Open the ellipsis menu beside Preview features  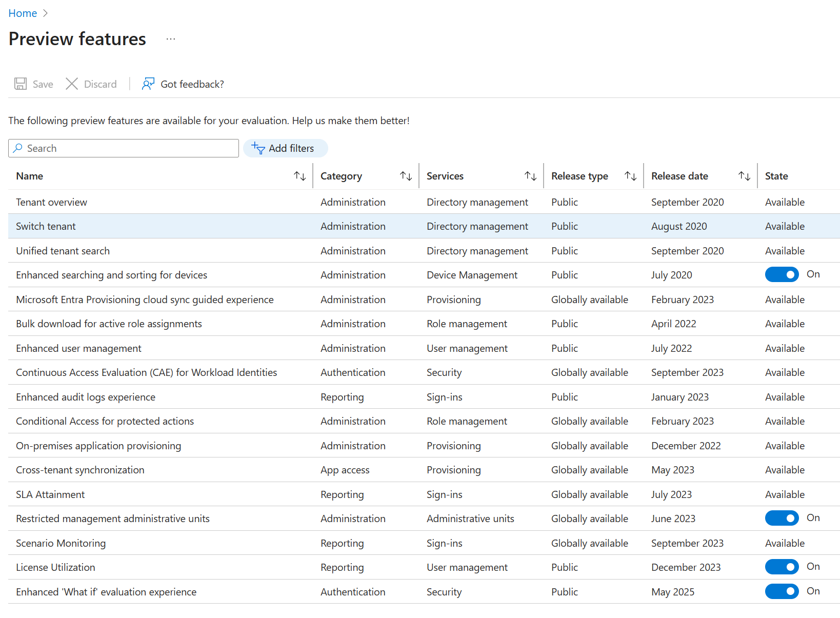tap(171, 39)
